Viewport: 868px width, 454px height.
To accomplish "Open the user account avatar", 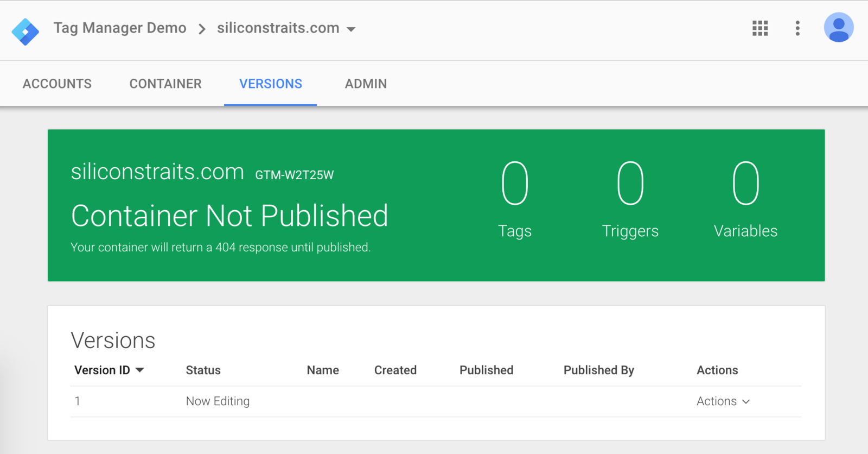I will (x=839, y=28).
